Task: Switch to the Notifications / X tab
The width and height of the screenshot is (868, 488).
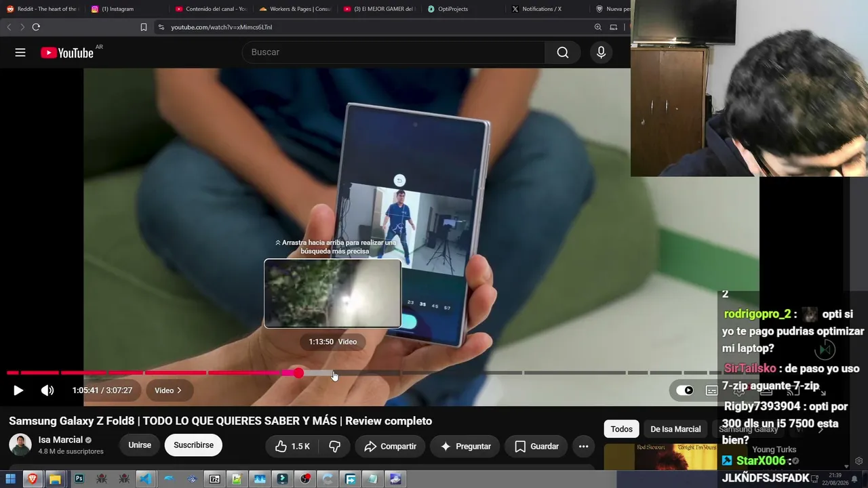Action: tap(547, 9)
